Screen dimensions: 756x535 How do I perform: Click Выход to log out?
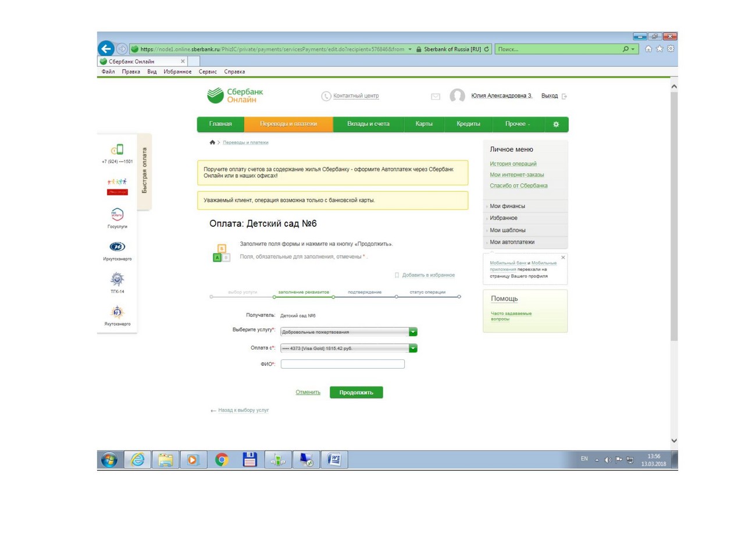(x=550, y=96)
